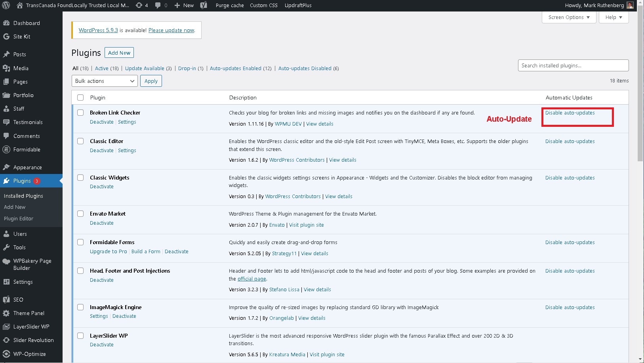The image size is (644, 363).
Task: Open the Yoast SEO icon in the admin bar
Action: point(204,6)
